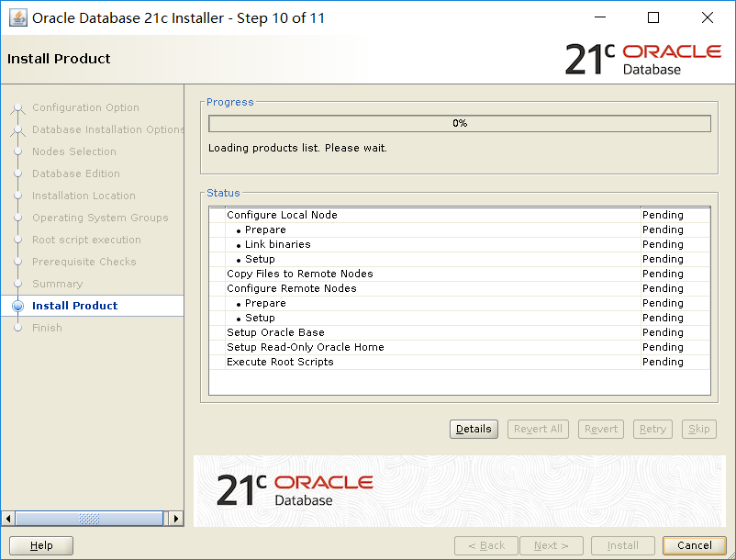Select Installation Location step
Screen dimensions: 736x560
coord(84,196)
